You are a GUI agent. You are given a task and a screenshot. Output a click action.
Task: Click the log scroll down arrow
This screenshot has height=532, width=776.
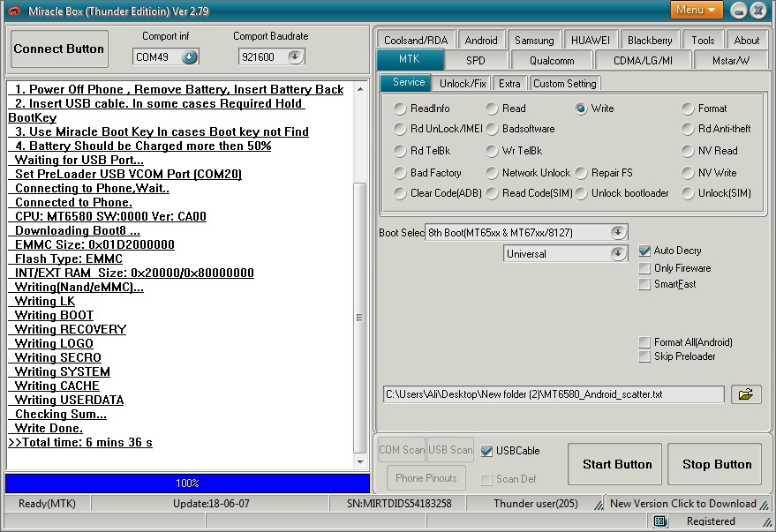pos(360,461)
